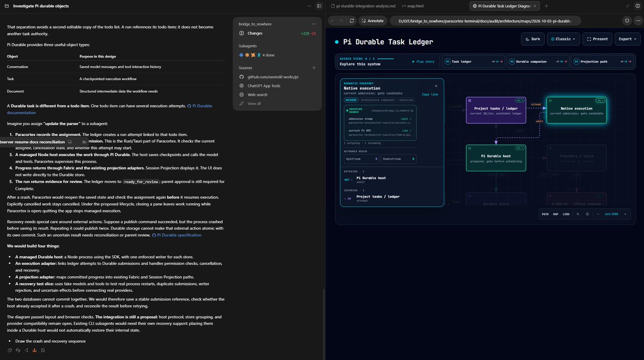
Task: Add a new source with plus icon
Action: pos(314,68)
